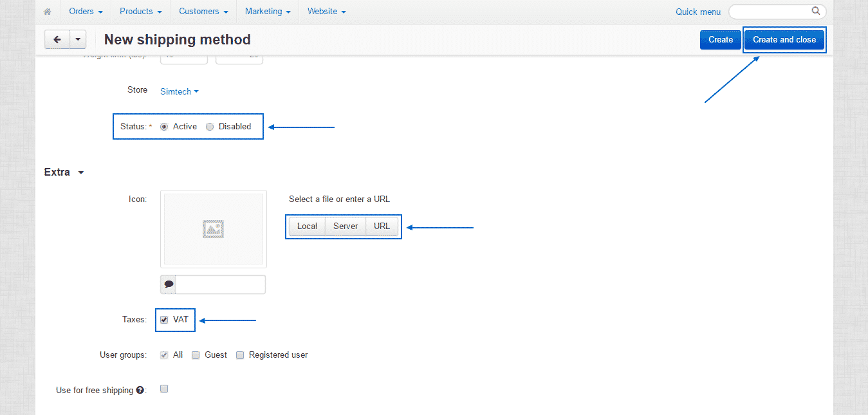
Task: Click the help question mark near free shipping
Action: click(x=139, y=389)
